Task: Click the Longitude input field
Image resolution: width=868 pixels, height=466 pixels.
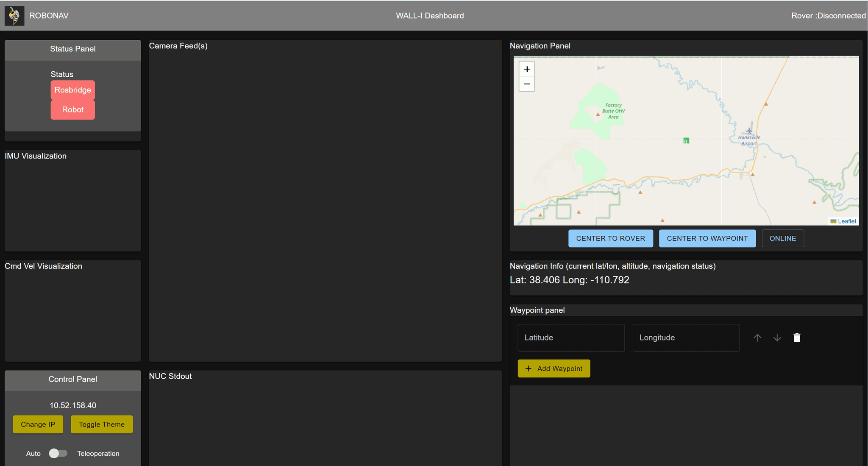Action: (x=686, y=338)
